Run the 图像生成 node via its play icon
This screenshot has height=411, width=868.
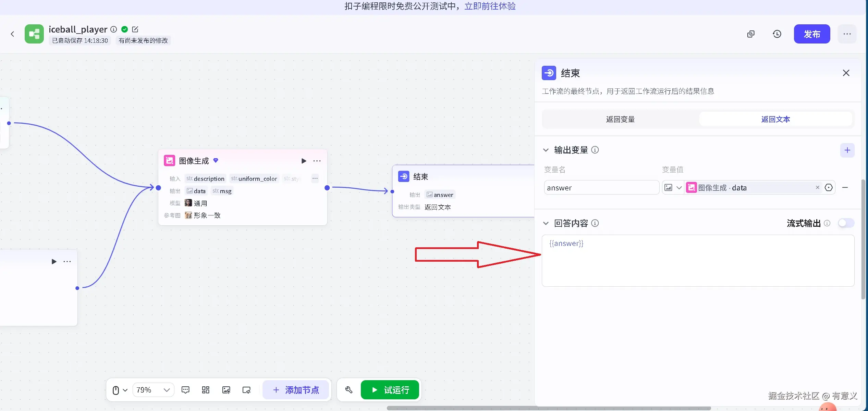coord(304,161)
